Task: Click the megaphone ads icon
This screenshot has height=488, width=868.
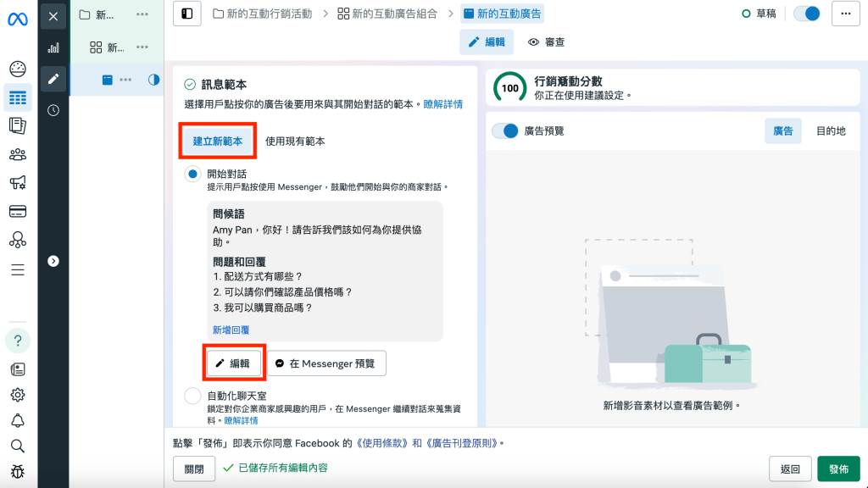Action: click(x=17, y=183)
